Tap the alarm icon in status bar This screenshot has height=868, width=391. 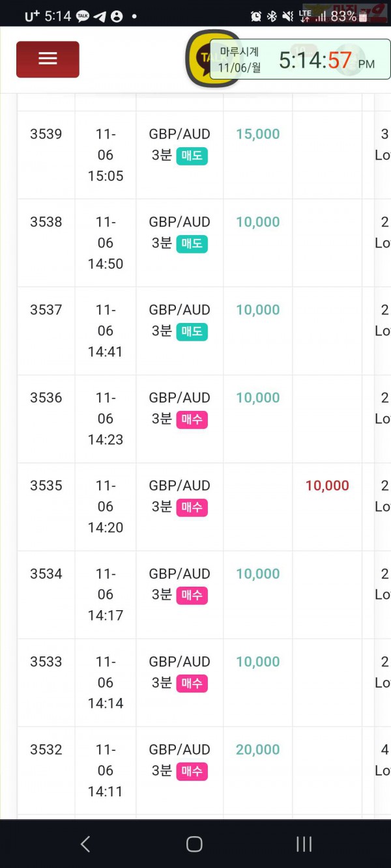256,16
